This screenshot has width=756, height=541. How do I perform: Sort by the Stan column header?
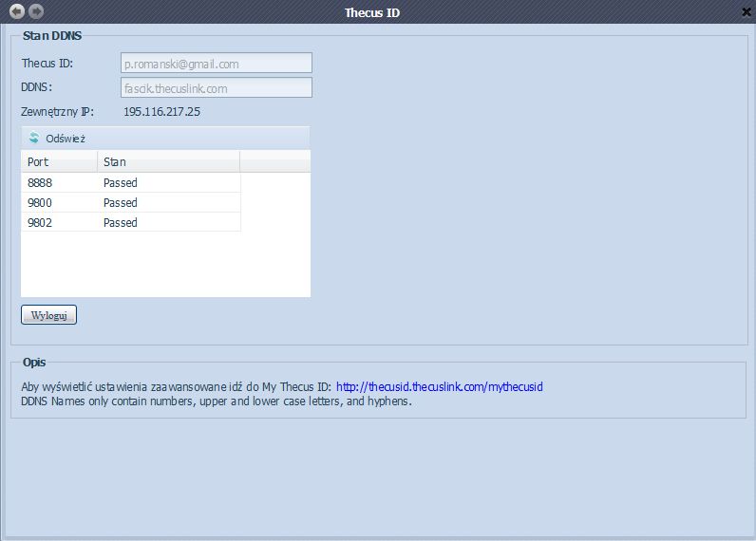point(168,162)
